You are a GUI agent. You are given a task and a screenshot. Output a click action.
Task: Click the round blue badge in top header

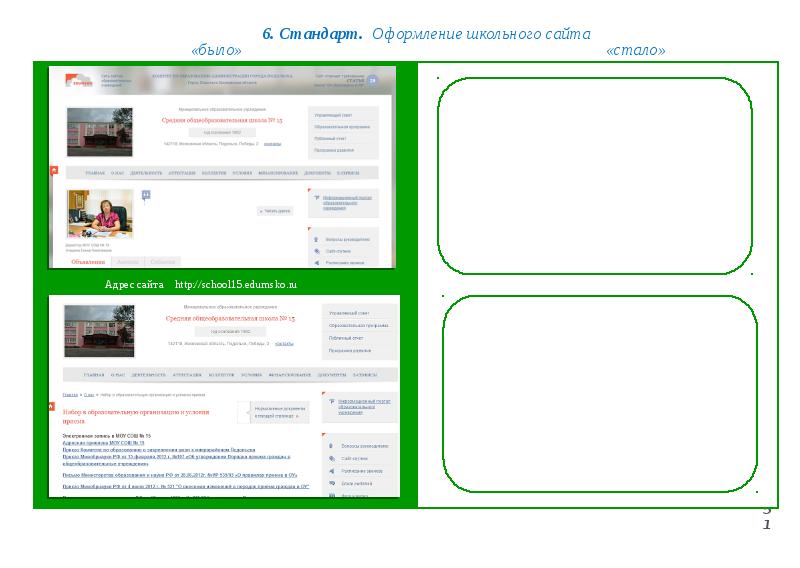point(372,81)
